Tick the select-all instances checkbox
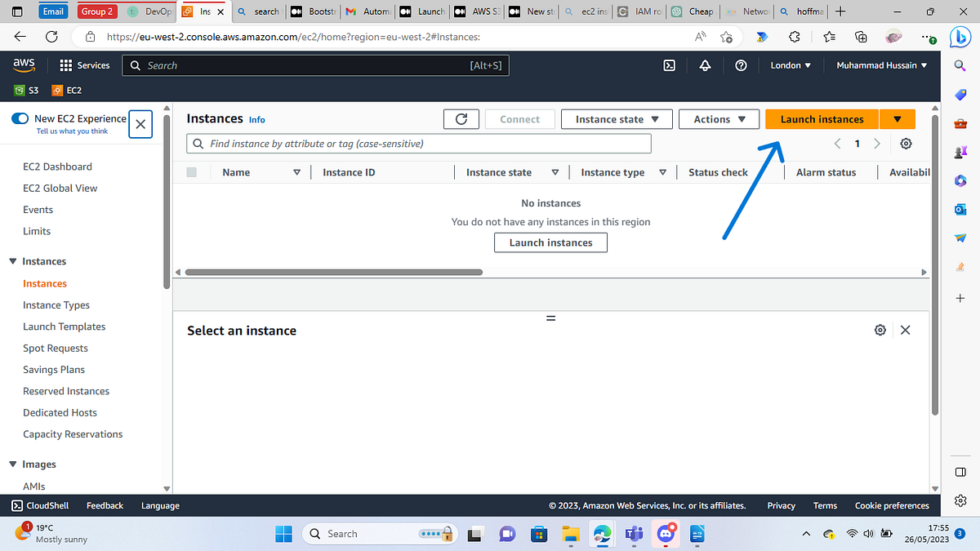980x551 pixels. [x=192, y=172]
